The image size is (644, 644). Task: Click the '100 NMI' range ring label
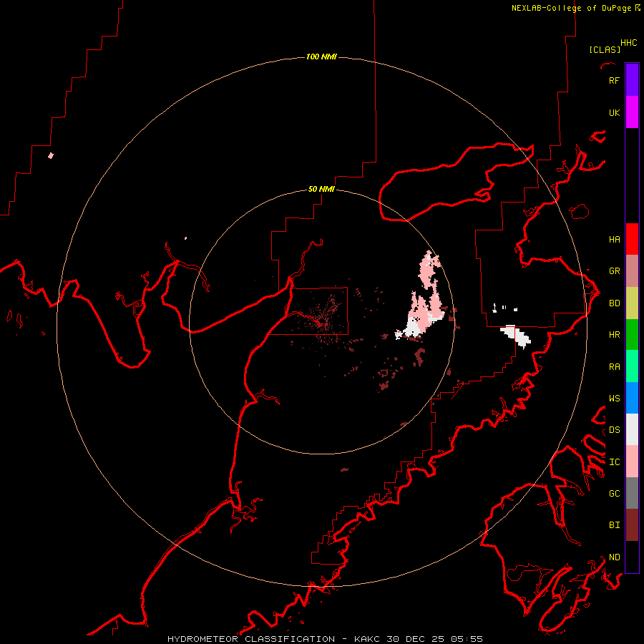coord(321,57)
